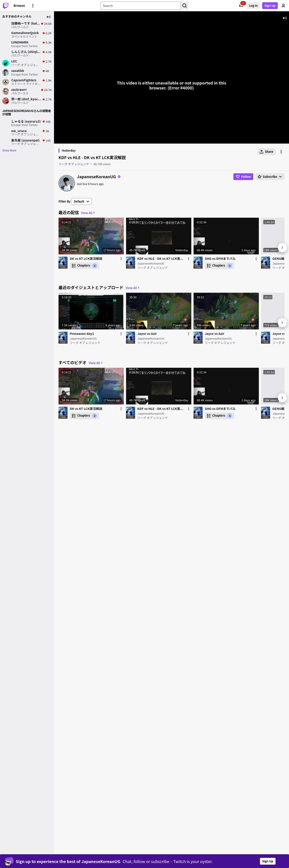Collapse the video player chat arrow

coord(284,18)
